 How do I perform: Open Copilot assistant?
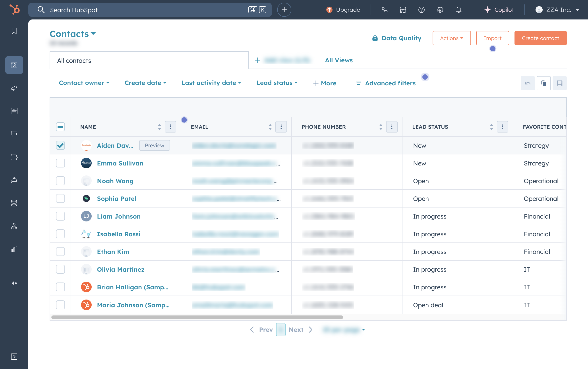499,10
